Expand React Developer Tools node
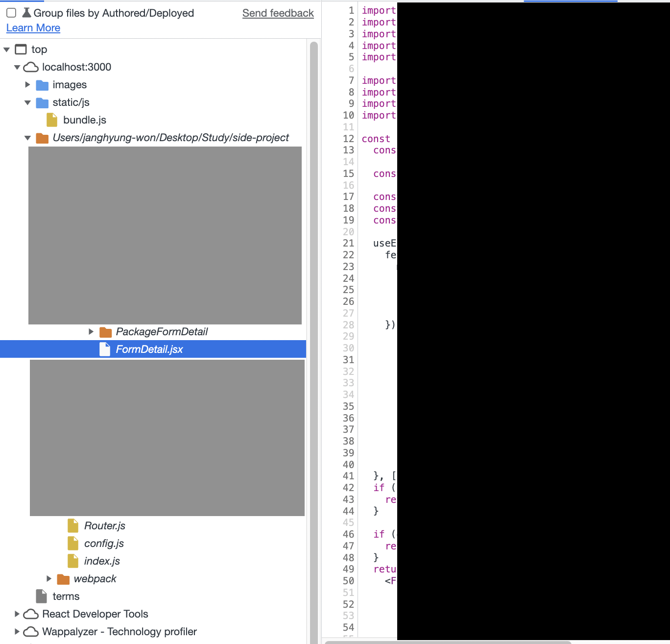The width and height of the screenshot is (670, 644). [x=17, y=614]
